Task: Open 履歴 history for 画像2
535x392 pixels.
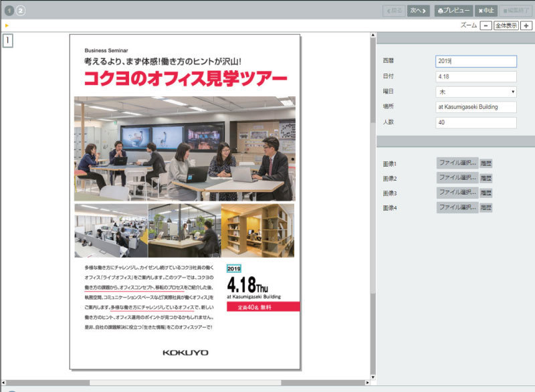Action: pos(486,178)
